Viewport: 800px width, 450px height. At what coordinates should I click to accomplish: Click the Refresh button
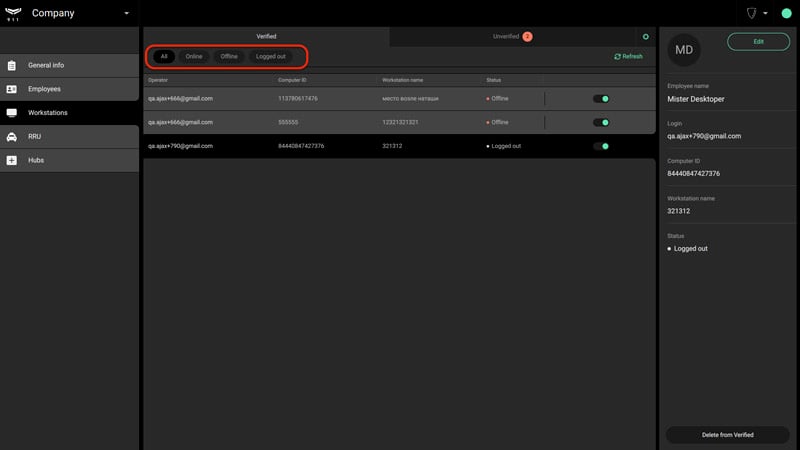pos(628,57)
